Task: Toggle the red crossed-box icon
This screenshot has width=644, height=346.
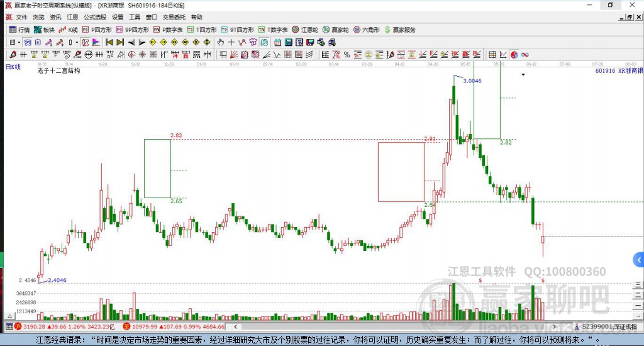Action: 85,42
